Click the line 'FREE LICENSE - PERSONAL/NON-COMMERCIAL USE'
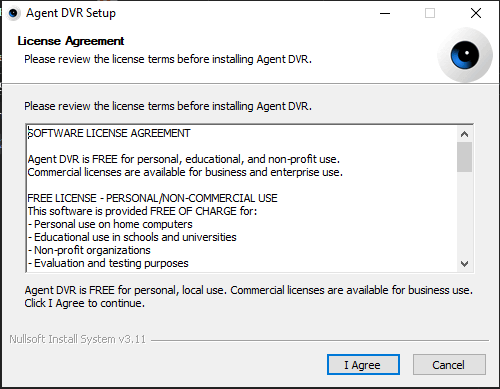The image size is (500, 389). tap(152, 198)
